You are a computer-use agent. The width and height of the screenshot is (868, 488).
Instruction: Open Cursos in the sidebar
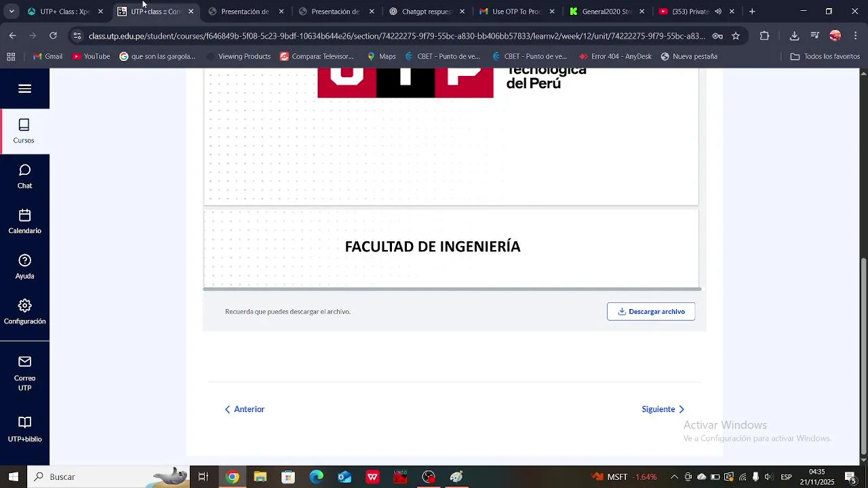[24, 131]
